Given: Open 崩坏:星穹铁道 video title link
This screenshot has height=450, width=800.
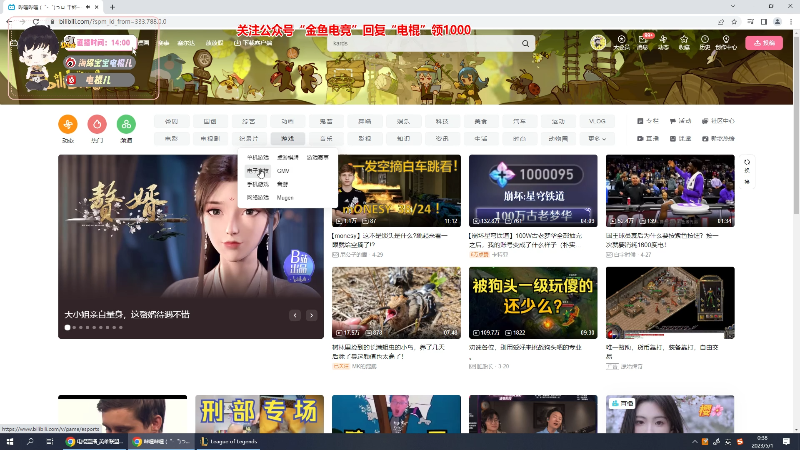Looking at the screenshot, I should coord(526,240).
